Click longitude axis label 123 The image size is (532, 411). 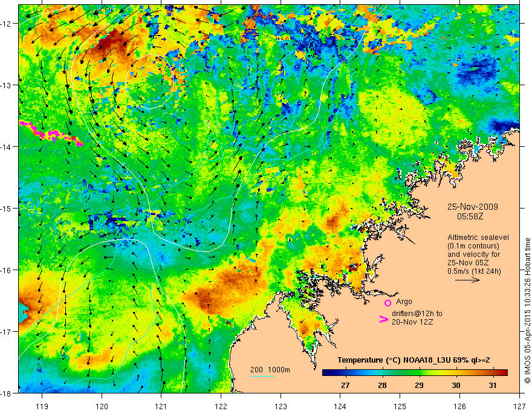[x=281, y=406]
